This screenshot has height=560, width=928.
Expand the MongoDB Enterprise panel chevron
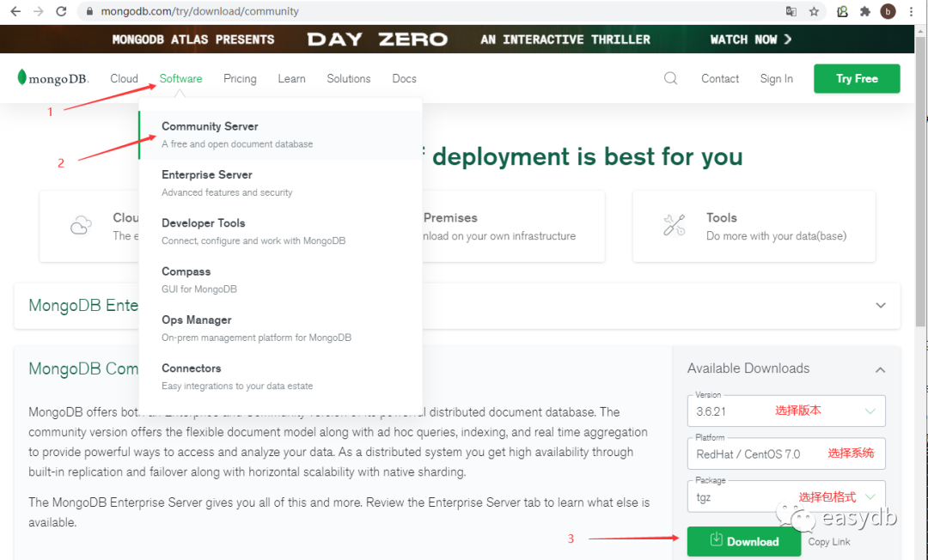click(881, 305)
